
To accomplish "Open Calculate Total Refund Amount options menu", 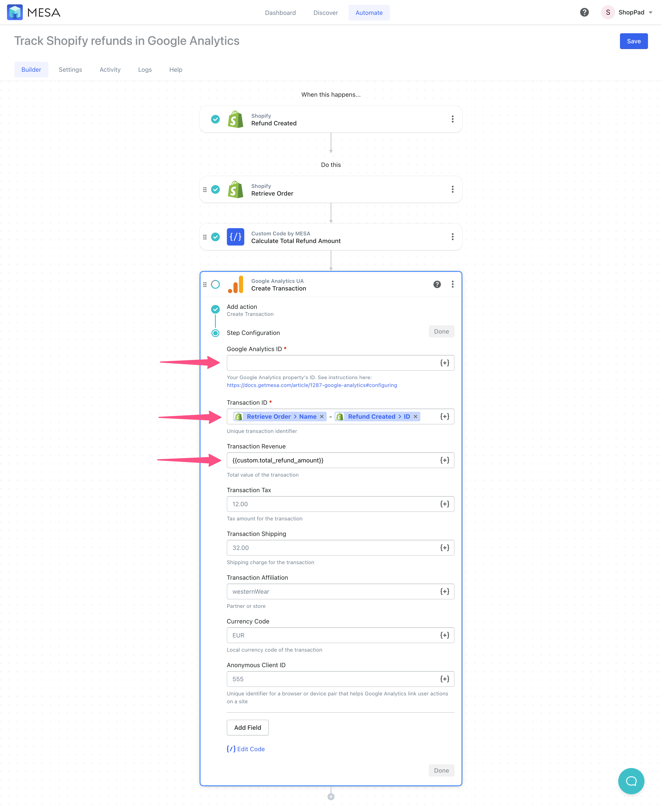I will 453,237.
